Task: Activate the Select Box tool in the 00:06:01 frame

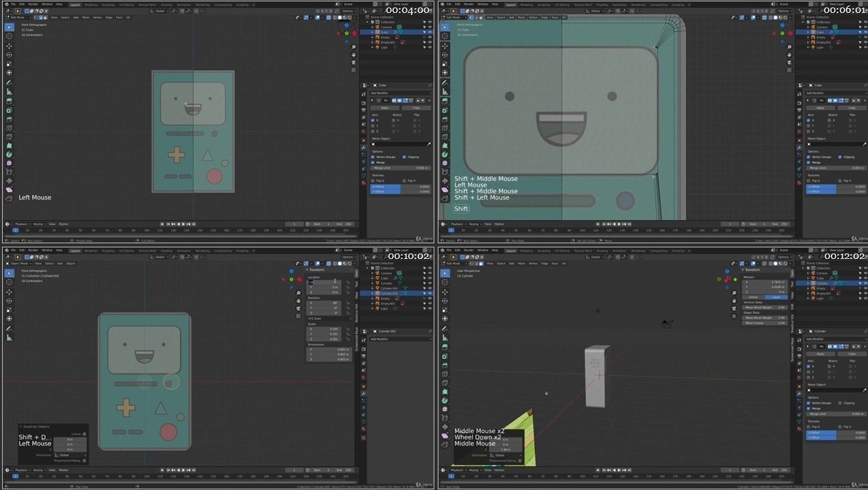Action: 444,27
